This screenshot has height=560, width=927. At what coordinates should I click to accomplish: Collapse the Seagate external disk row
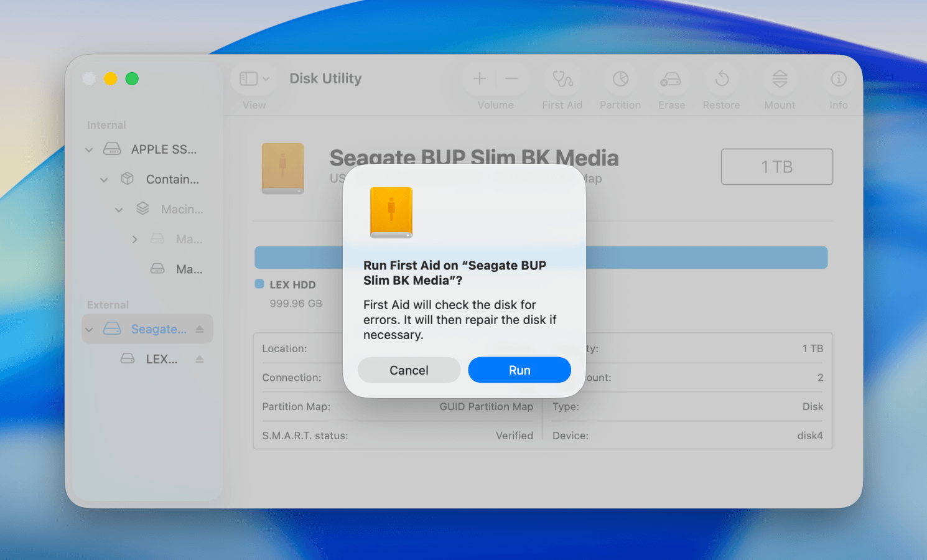[x=89, y=330]
